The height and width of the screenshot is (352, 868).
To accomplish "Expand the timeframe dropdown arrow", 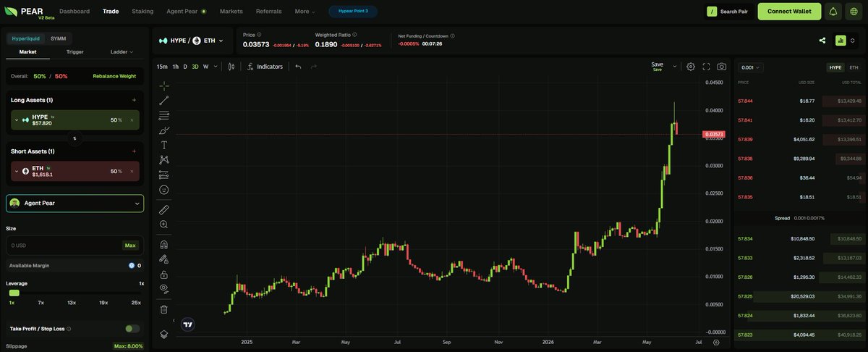I will coord(216,67).
